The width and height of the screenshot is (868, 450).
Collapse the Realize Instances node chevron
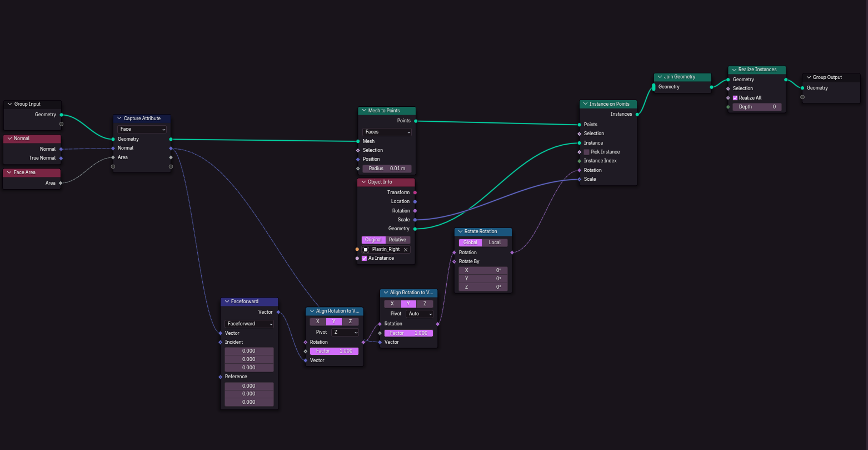pyautogui.click(x=734, y=70)
